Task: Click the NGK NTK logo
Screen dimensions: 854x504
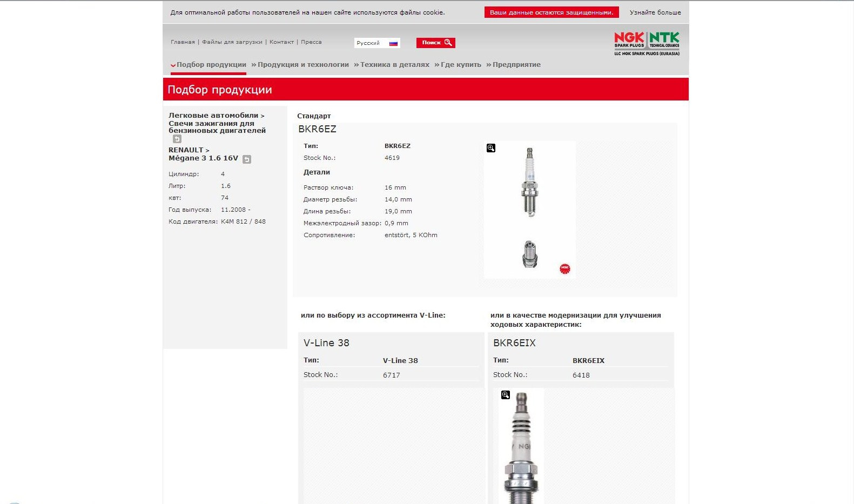Action: (x=647, y=44)
